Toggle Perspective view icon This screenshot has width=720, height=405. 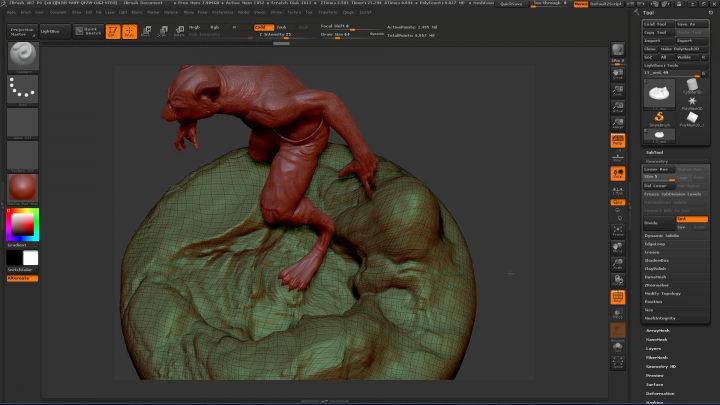coord(618,141)
